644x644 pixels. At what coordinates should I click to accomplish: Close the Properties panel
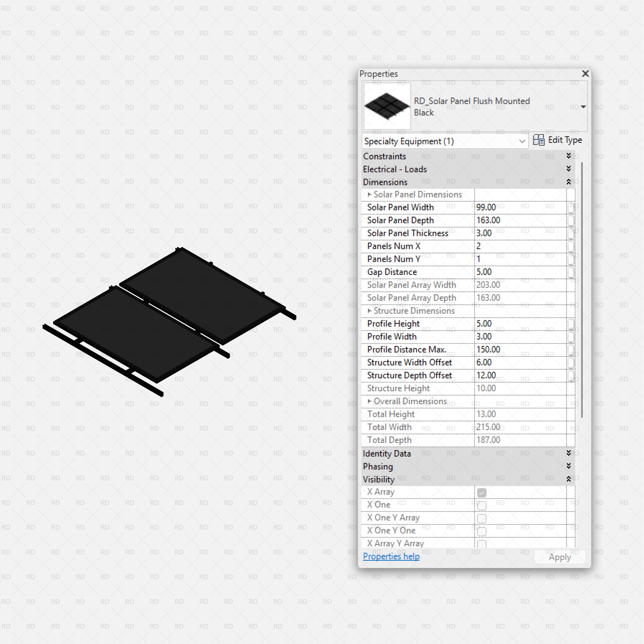pos(585,74)
